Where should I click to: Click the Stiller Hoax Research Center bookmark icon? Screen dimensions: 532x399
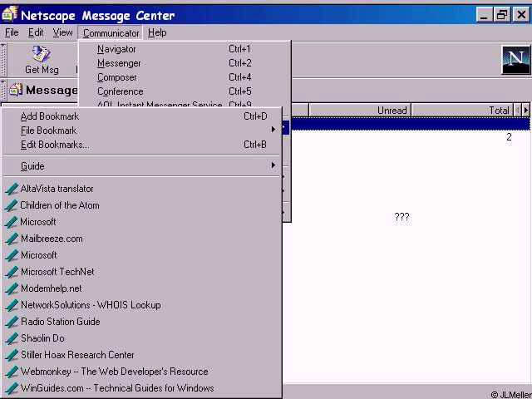(12, 355)
